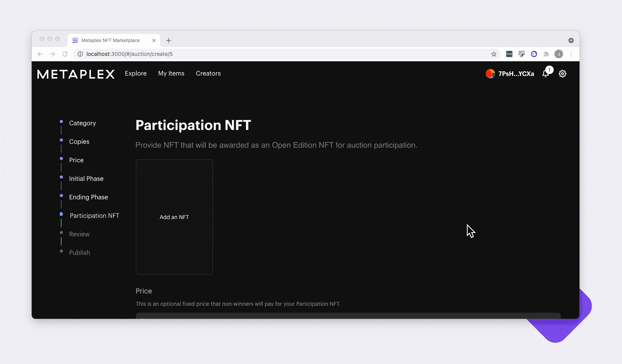622x364 pixels.
Task: Select the Participation NFT step indicator dot
Action: 61,214
